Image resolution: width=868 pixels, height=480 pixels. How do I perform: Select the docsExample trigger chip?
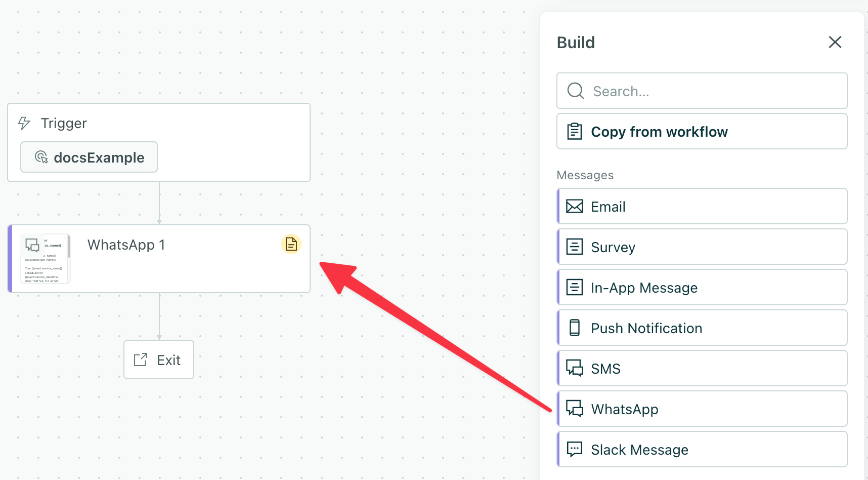[89, 157]
